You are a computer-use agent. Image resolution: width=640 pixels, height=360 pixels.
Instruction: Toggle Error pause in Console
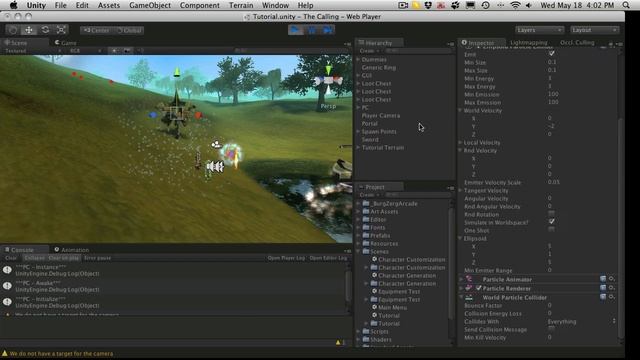pos(97,258)
